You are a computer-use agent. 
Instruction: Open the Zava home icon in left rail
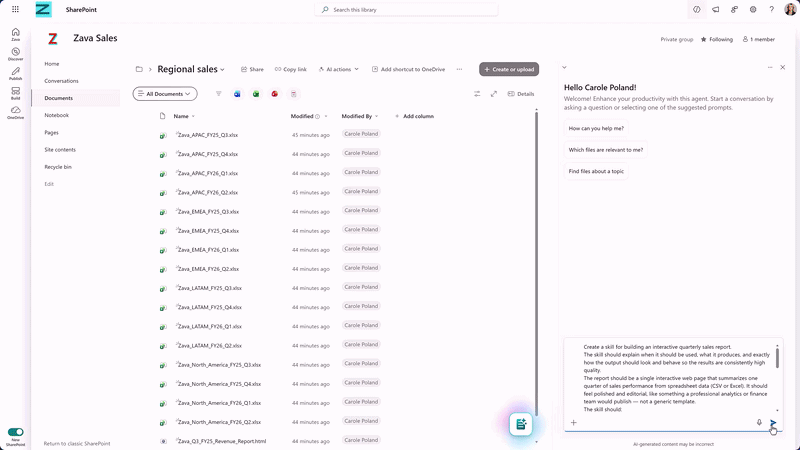coord(15,34)
